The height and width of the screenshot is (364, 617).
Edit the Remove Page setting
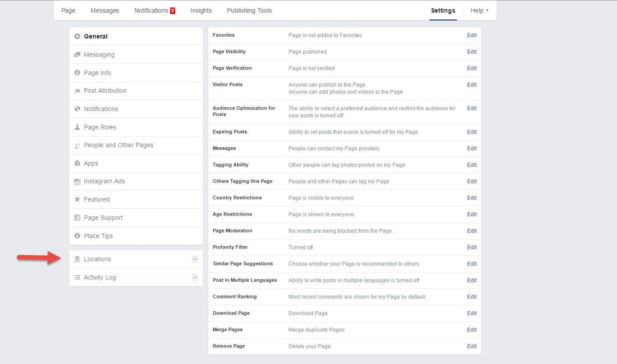click(x=472, y=346)
